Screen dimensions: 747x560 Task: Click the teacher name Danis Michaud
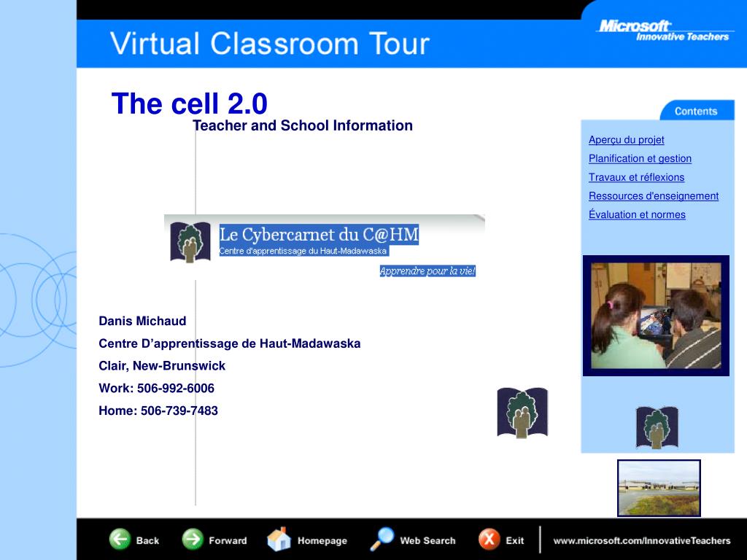[x=142, y=321]
